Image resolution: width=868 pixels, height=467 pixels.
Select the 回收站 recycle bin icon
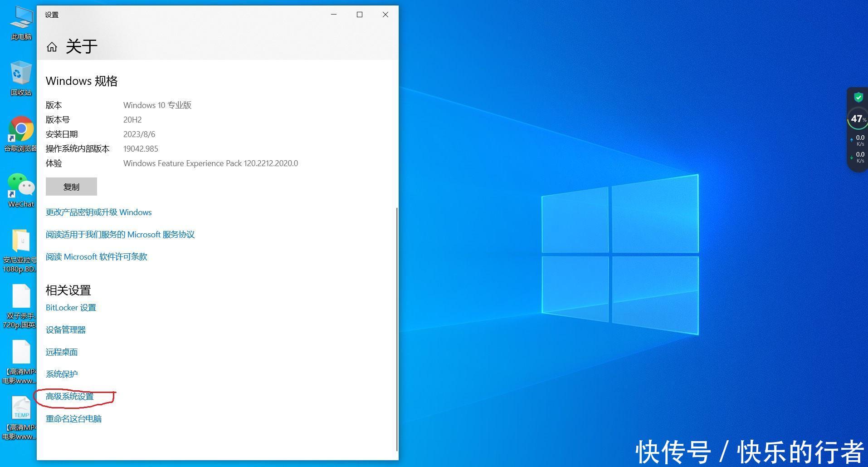pyautogui.click(x=21, y=78)
